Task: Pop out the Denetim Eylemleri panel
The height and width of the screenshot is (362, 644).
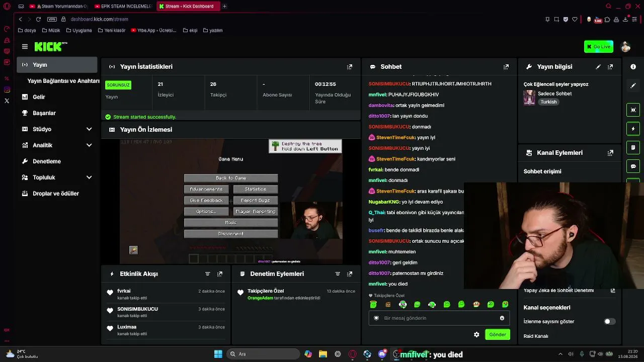Action: coord(350,274)
